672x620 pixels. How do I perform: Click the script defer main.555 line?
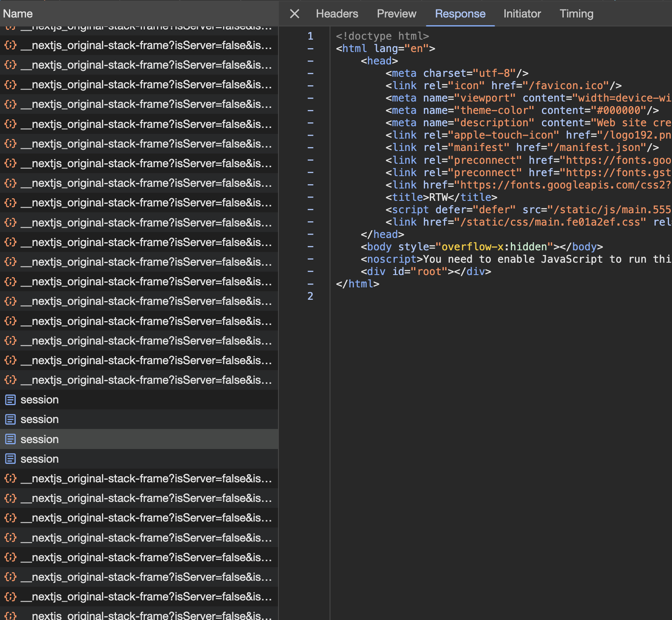coord(529,210)
